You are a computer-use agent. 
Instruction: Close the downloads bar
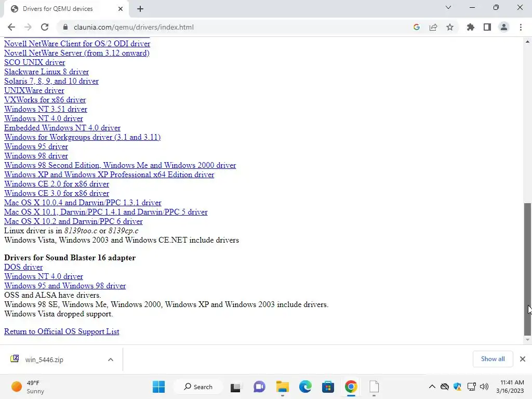[523, 359]
